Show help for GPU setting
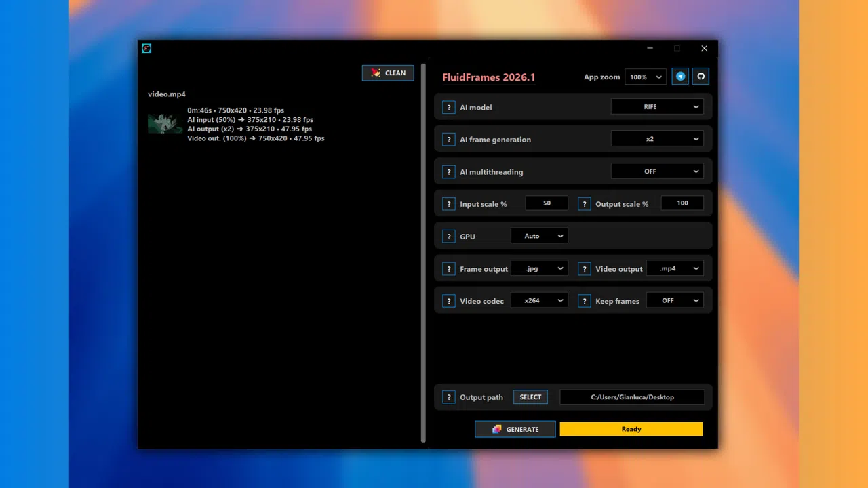 [x=449, y=237]
